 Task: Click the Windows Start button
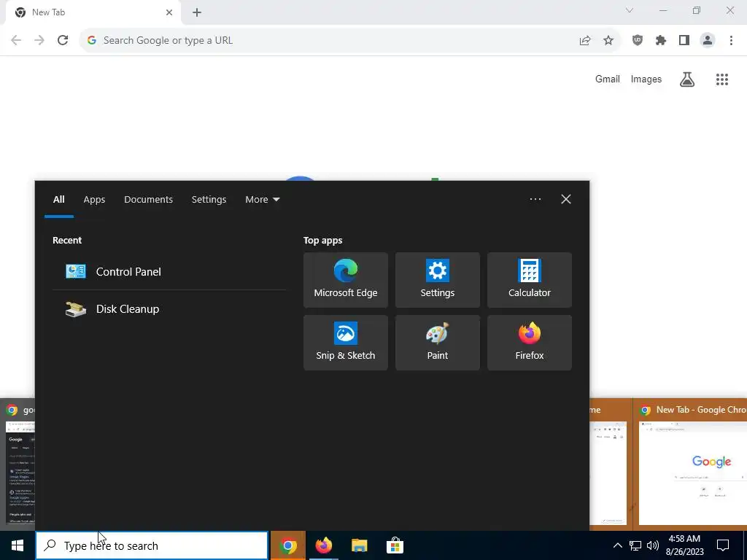click(18, 545)
